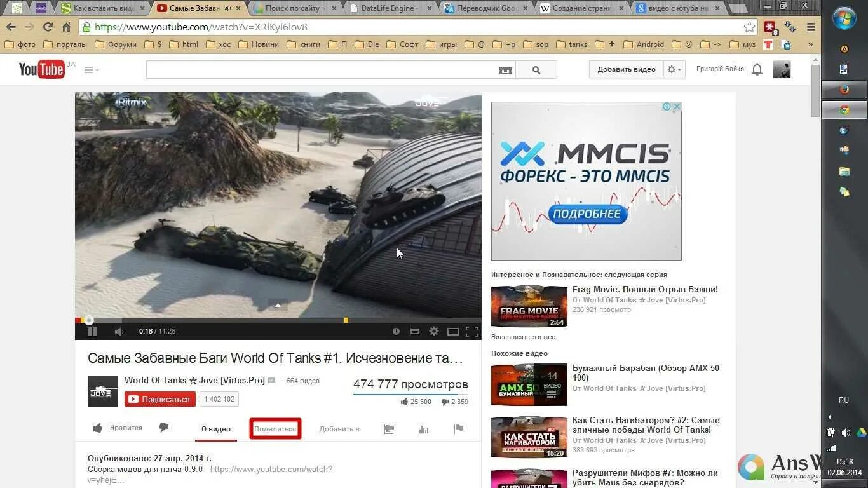Like the video with Нравится
868x488 pixels.
[118, 428]
